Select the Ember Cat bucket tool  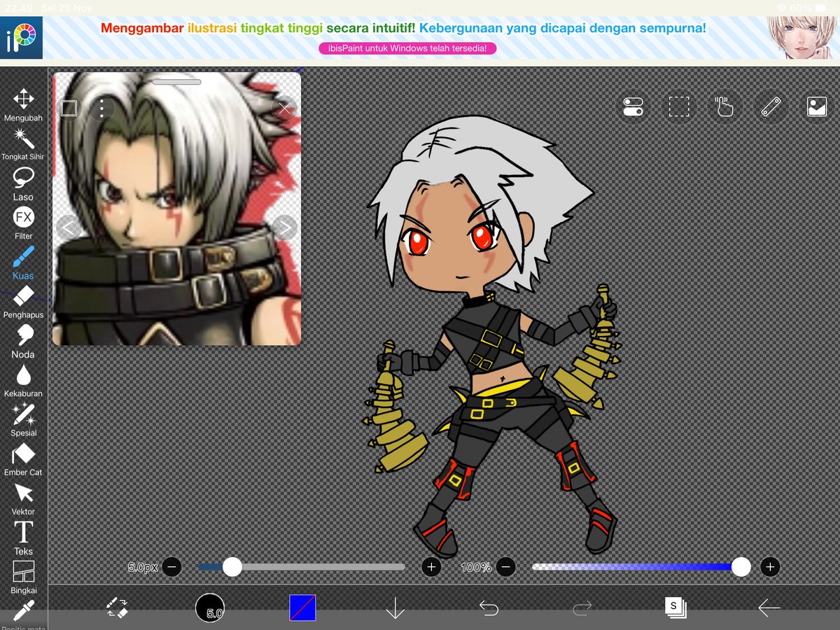pos(23,459)
